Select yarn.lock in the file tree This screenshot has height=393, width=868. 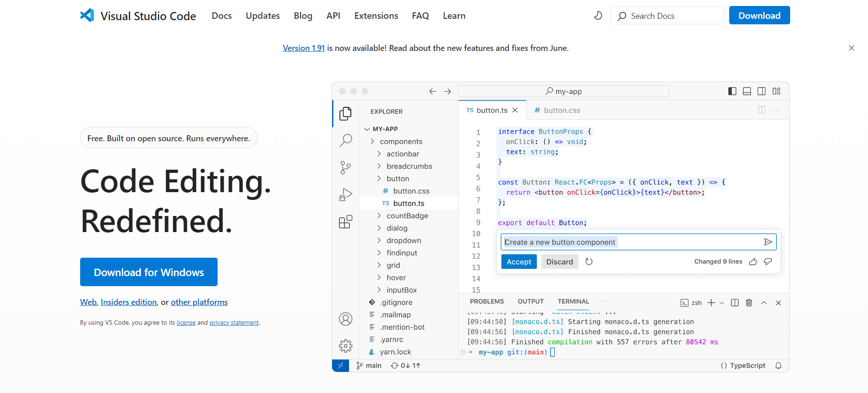click(409, 352)
